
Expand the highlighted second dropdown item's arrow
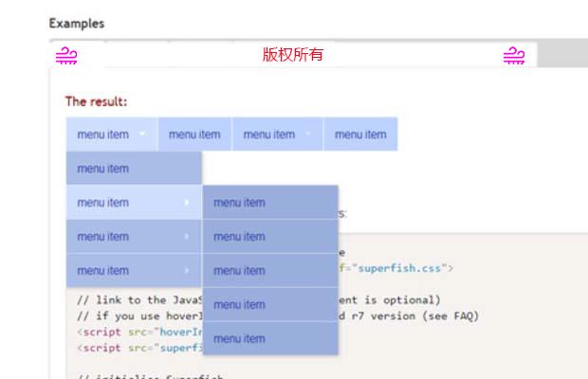point(187,203)
